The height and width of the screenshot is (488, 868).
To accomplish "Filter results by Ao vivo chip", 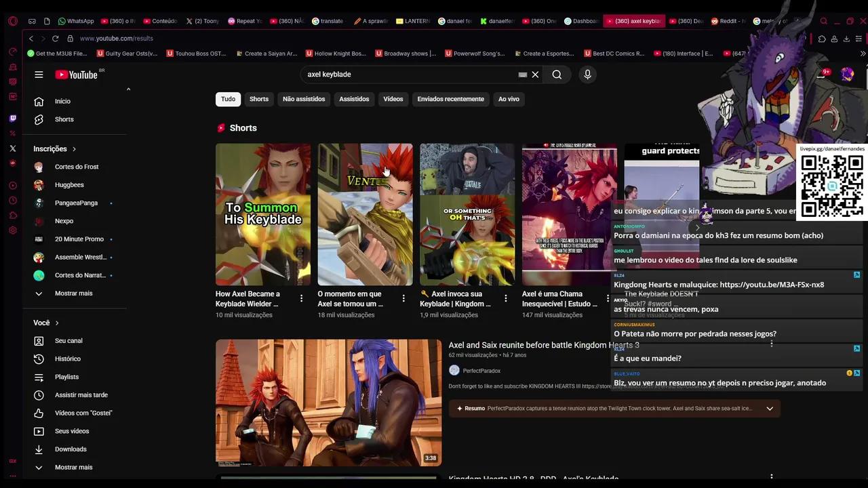I will pyautogui.click(x=509, y=99).
